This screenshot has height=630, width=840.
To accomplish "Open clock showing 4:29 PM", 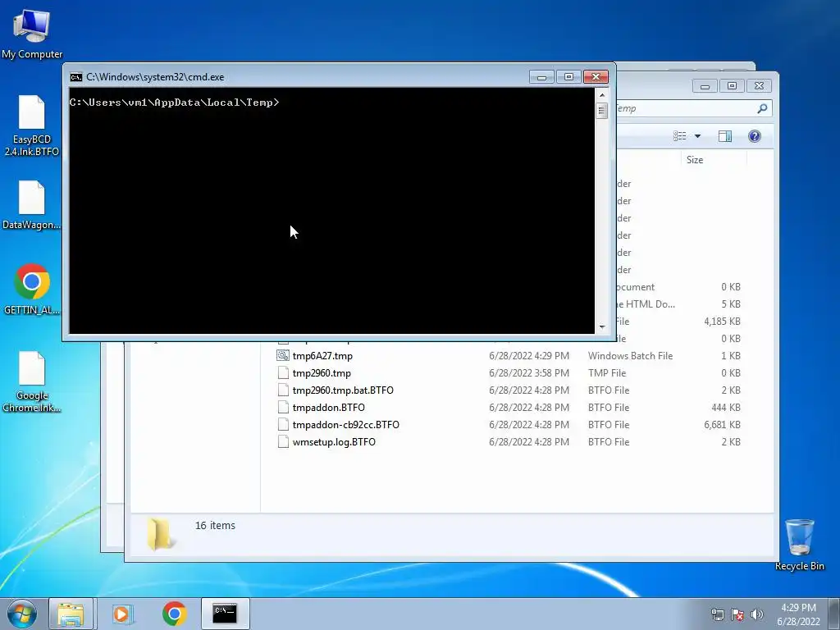I will [798, 614].
